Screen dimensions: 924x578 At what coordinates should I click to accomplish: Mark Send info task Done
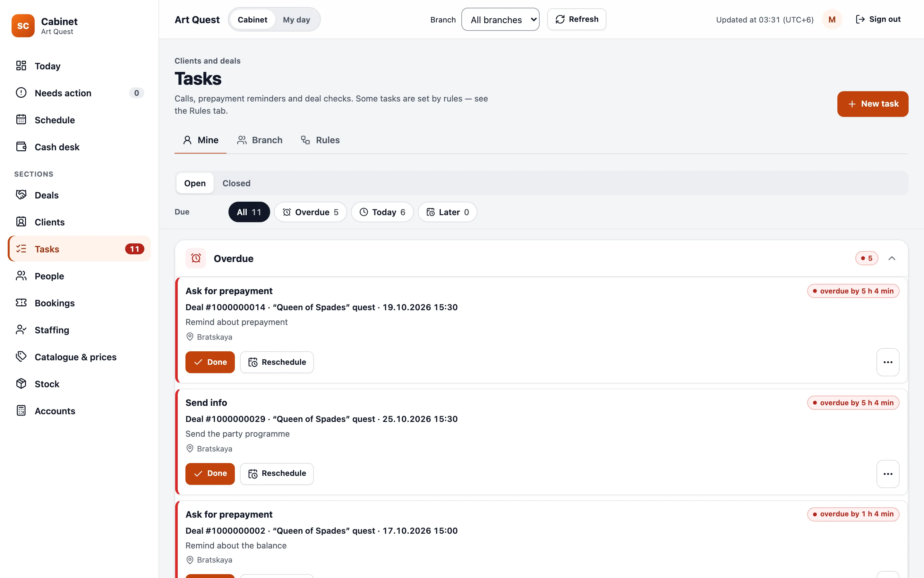coord(210,474)
